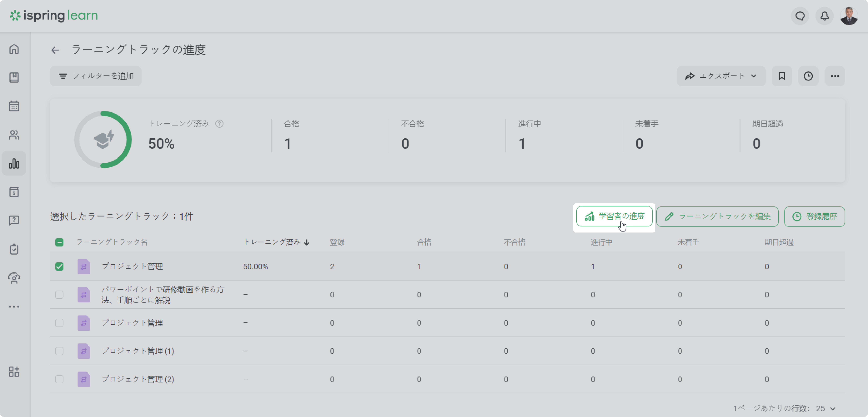Click the icon of the プロジェクト管理 (1) row
The width and height of the screenshot is (868, 417).
(84, 351)
